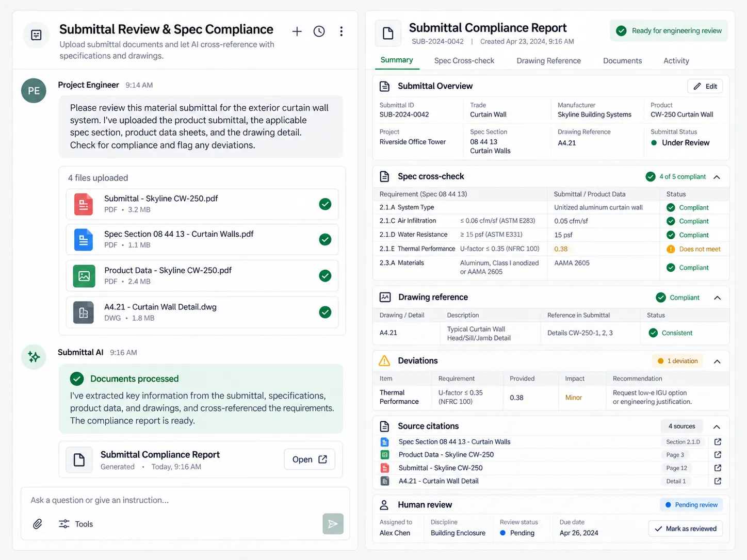The width and height of the screenshot is (747, 560).
Task: Open the Submittal Compliance Report
Action: tap(310, 459)
